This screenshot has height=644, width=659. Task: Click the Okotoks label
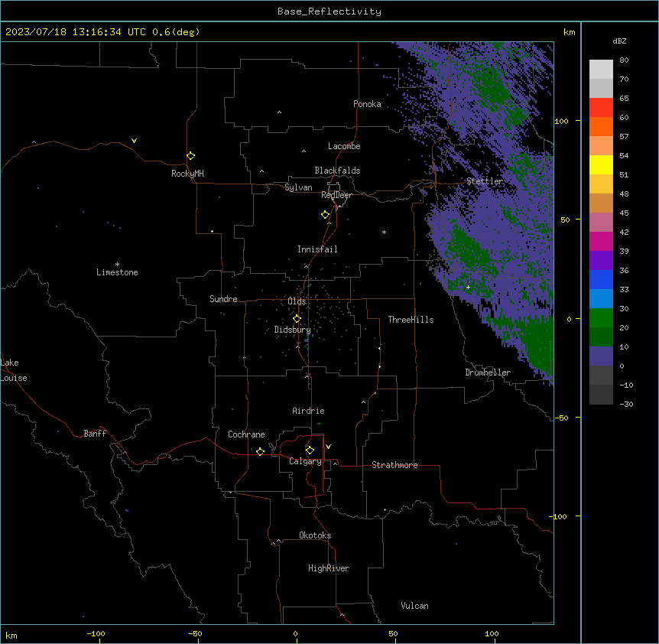pos(315,535)
